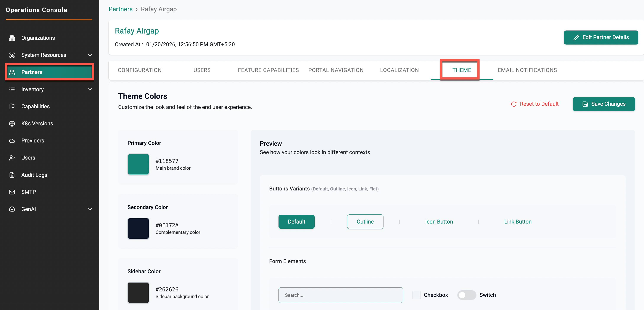
Task: Click the preview Search input field
Action: (x=340, y=295)
